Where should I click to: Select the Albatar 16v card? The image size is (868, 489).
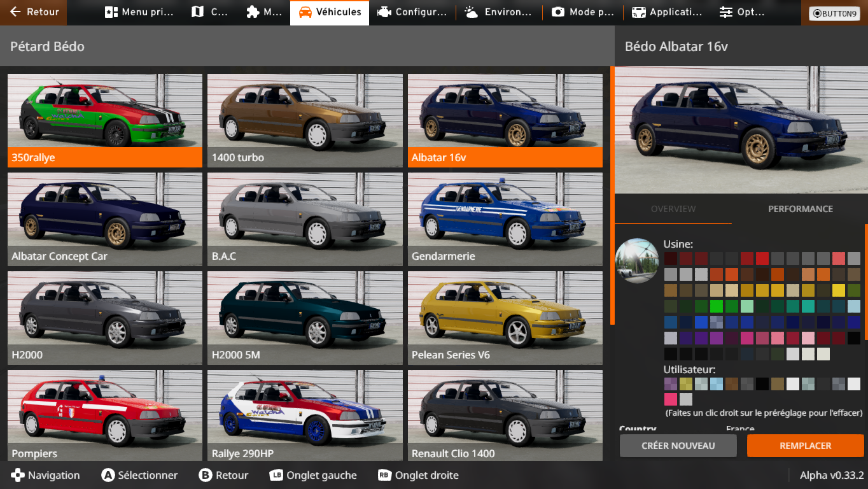click(x=505, y=120)
